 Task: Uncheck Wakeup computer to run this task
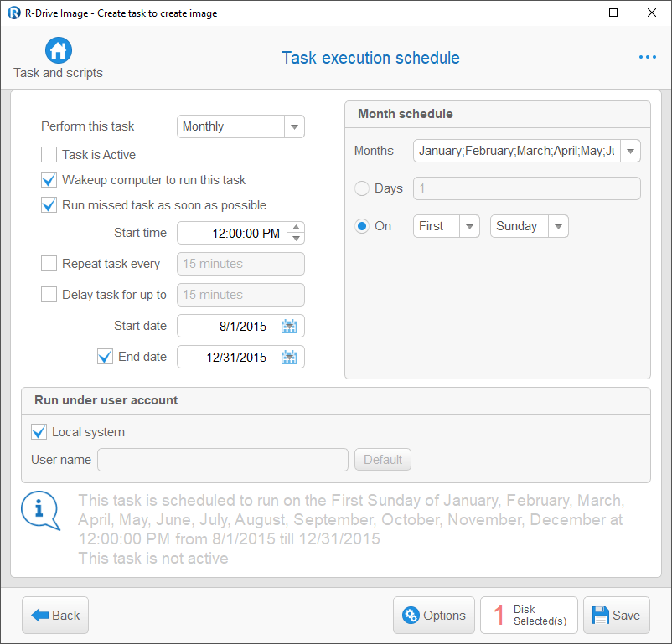[49, 180]
